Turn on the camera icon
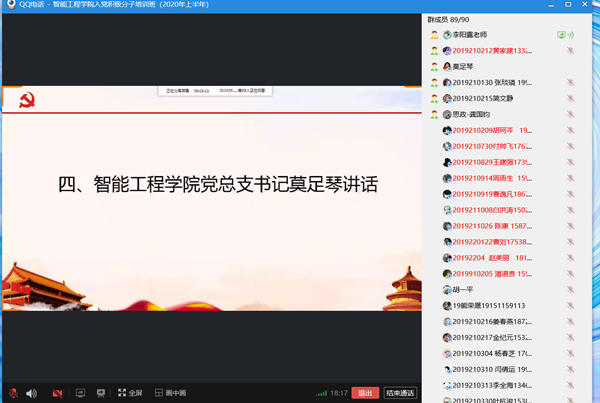The height and width of the screenshot is (403, 600). tap(59, 393)
